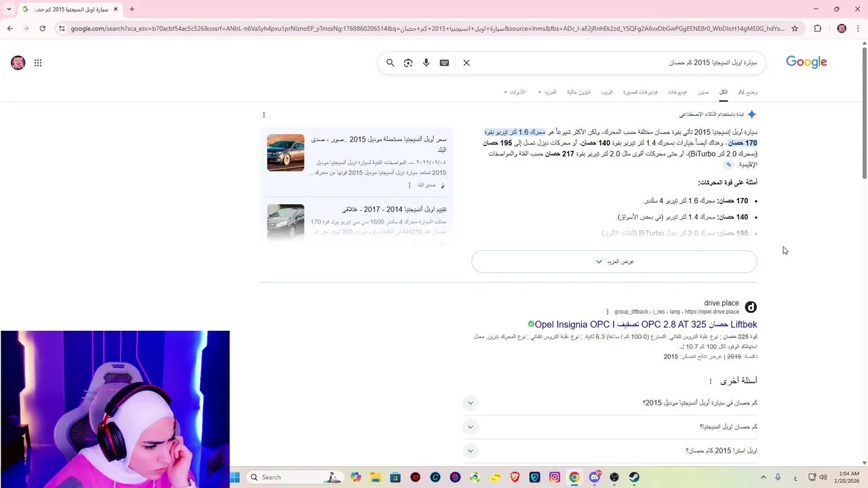Open the الأدوات tools dropdown

point(515,92)
